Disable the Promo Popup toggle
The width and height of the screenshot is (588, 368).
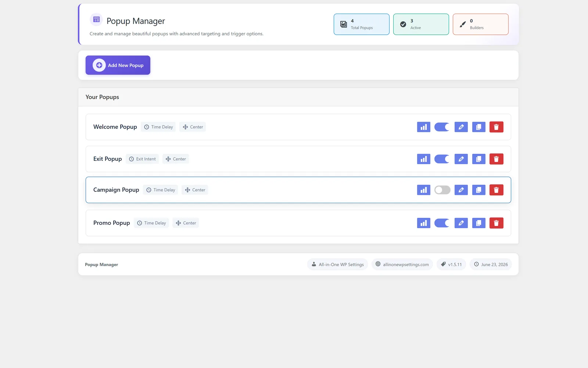coord(442,223)
